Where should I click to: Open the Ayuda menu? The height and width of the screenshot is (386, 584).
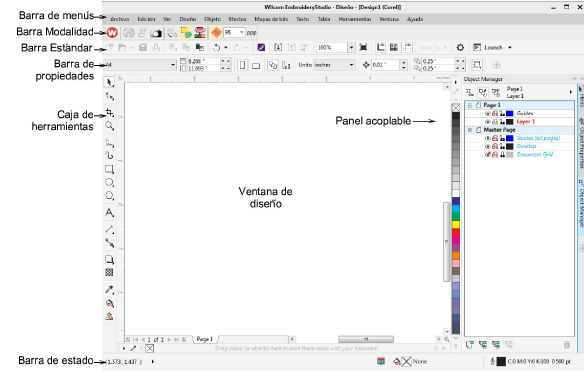point(415,19)
